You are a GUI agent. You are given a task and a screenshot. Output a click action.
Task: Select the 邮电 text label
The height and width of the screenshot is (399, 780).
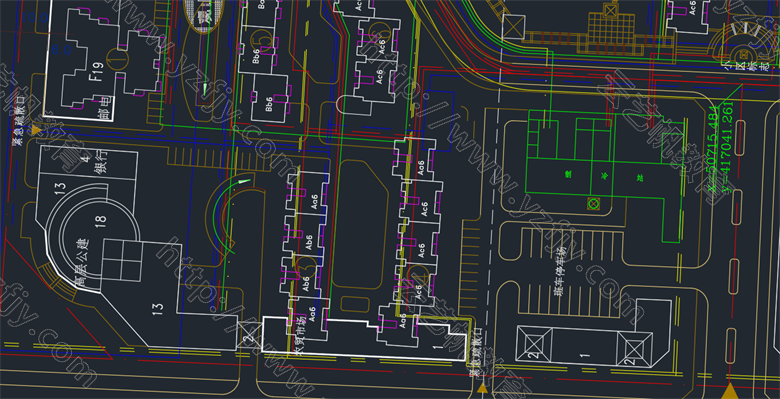tap(103, 109)
